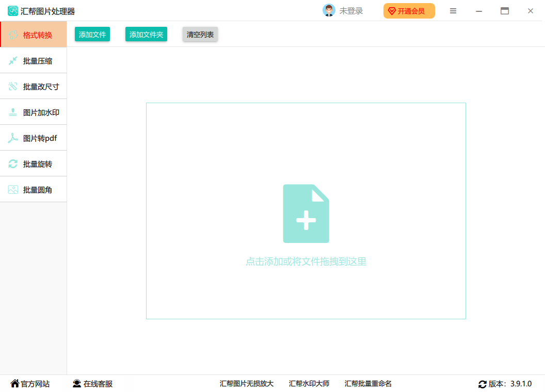Click the 在线客服 headset icon
This screenshot has height=392, width=545.
click(x=77, y=384)
